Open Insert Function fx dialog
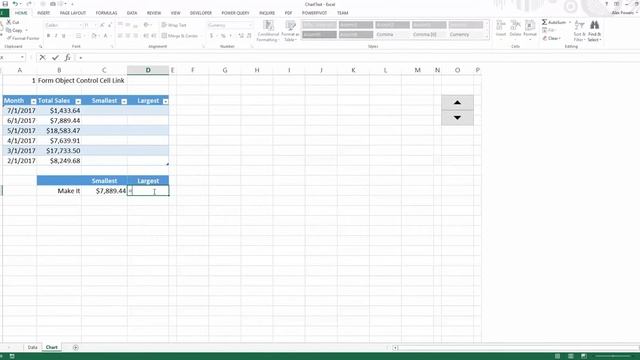Image resolution: width=640 pixels, height=360 pixels. 68,58
